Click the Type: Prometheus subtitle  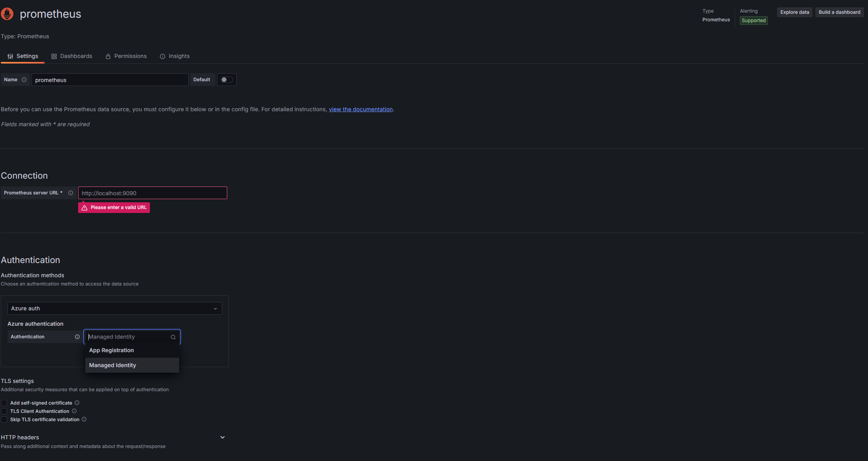25,36
